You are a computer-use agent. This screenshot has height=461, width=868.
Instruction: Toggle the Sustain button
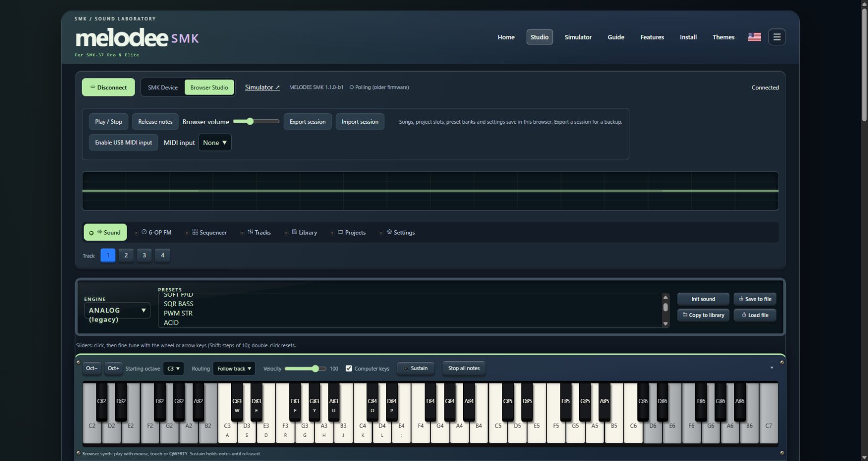(415, 368)
